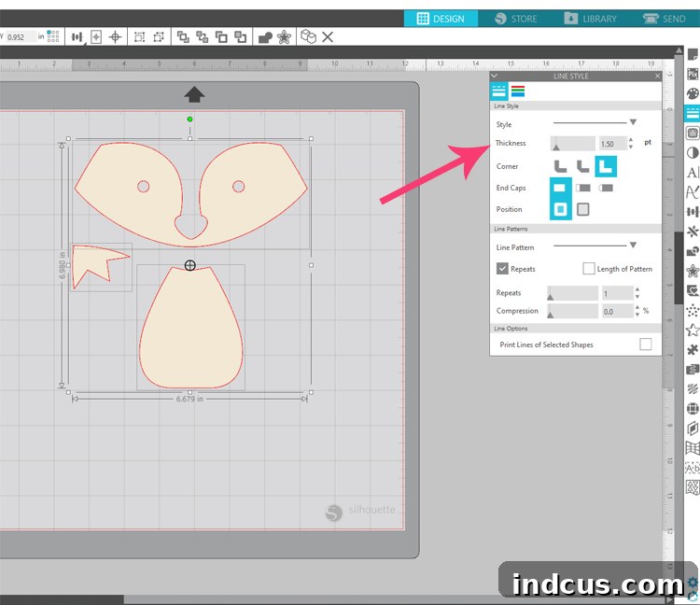Open the grid circle Warp icon
Viewport: 700px width, 605px height.
point(693,409)
